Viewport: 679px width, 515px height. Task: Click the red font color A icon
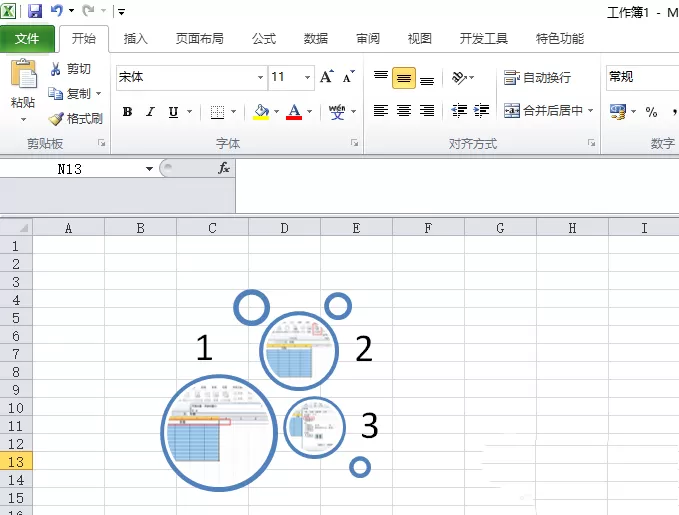click(x=294, y=112)
